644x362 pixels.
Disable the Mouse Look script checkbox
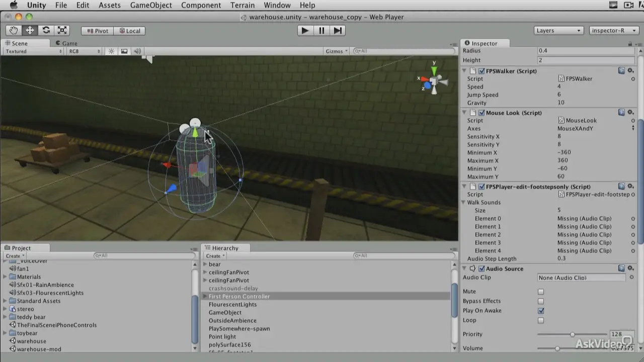tap(481, 113)
